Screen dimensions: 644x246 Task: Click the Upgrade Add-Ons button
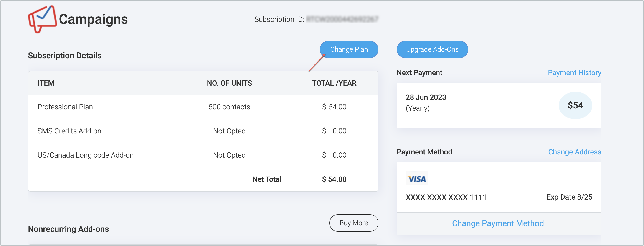432,50
